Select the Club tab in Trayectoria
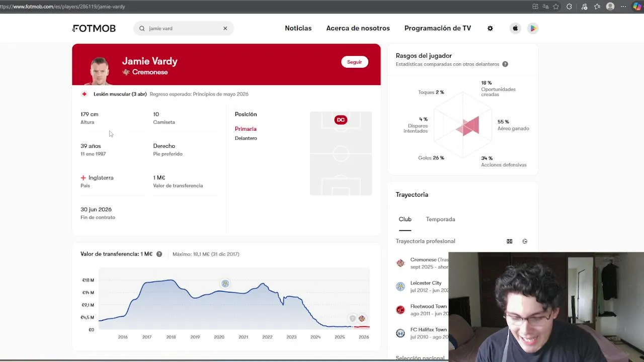644x362 pixels. [405, 219]
